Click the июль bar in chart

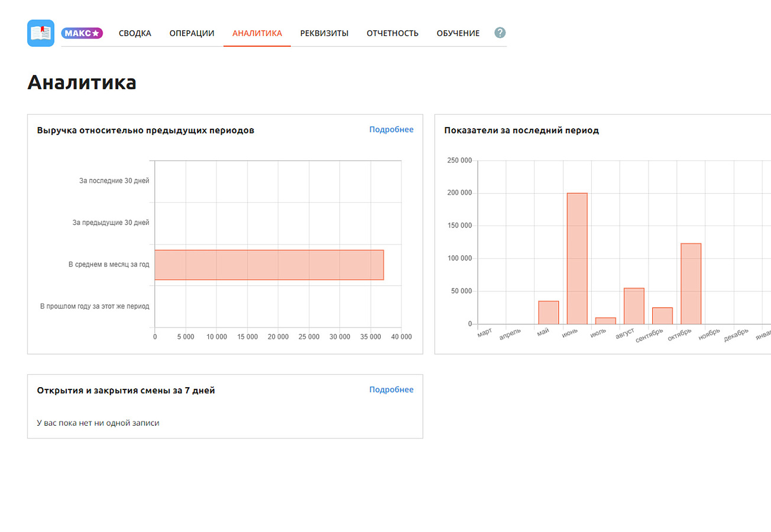[605, 321]
